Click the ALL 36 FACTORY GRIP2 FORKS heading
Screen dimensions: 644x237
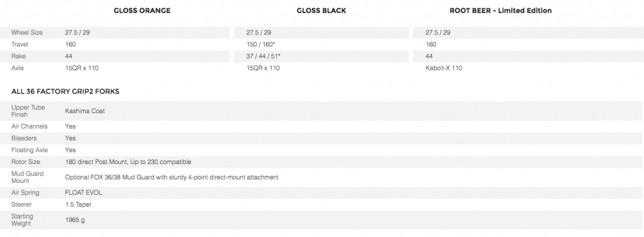pos(65,92)
